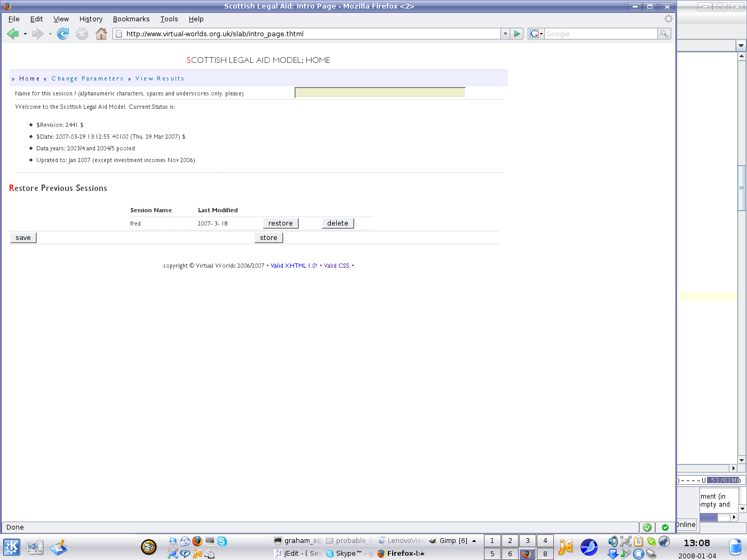Expand the search engine selector dropdown
The image size is (747, 560).
[x=536, y=34]
